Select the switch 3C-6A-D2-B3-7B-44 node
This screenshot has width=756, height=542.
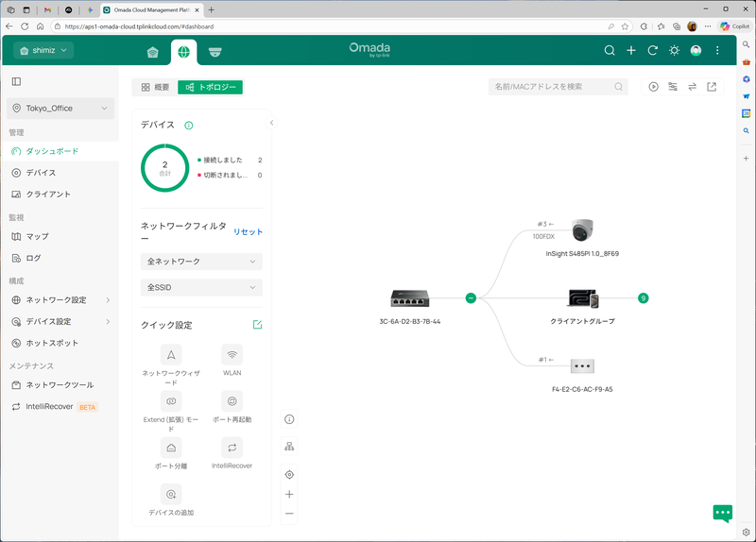[410, 298]
